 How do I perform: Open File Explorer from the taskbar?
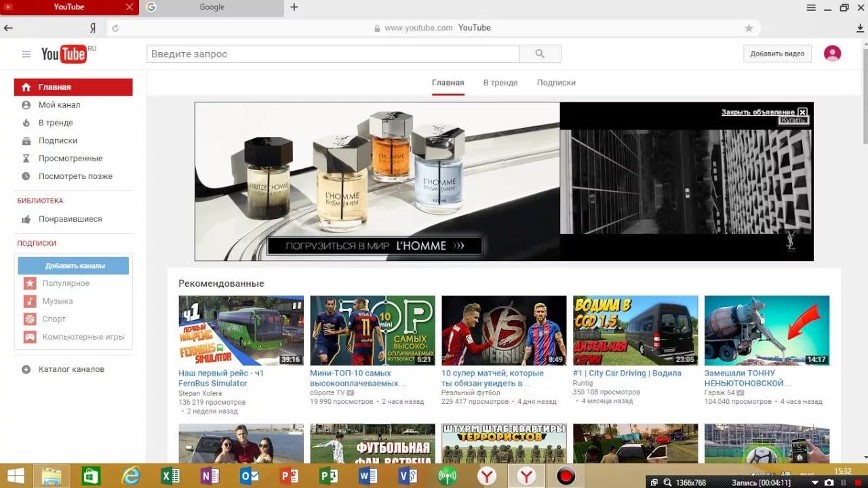[x=52, y=476]
